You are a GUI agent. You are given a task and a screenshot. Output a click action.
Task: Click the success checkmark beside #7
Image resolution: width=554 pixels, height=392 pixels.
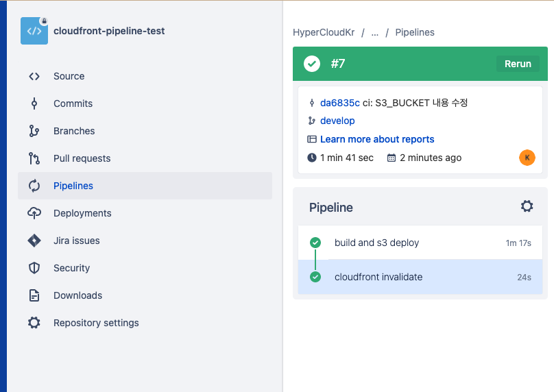312,64
